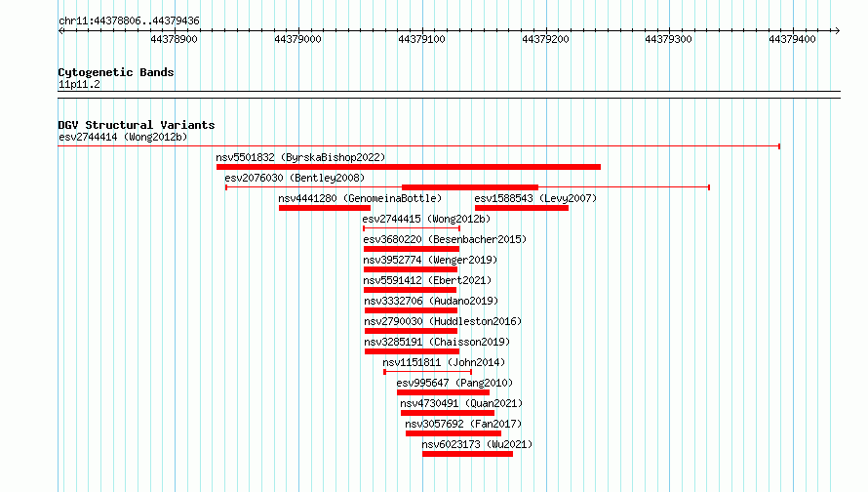Click ruler position 44379000
The image size is (868, 492).
point(297,39)
